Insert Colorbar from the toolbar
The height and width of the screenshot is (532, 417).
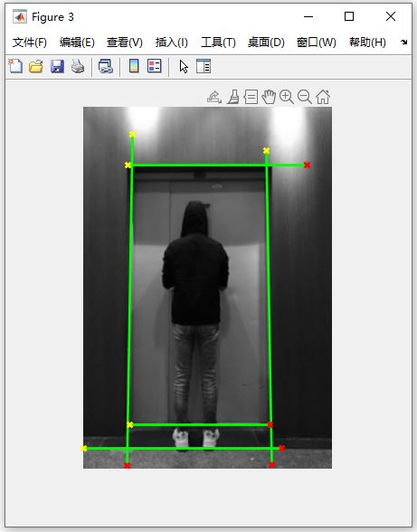coord(134,66)
